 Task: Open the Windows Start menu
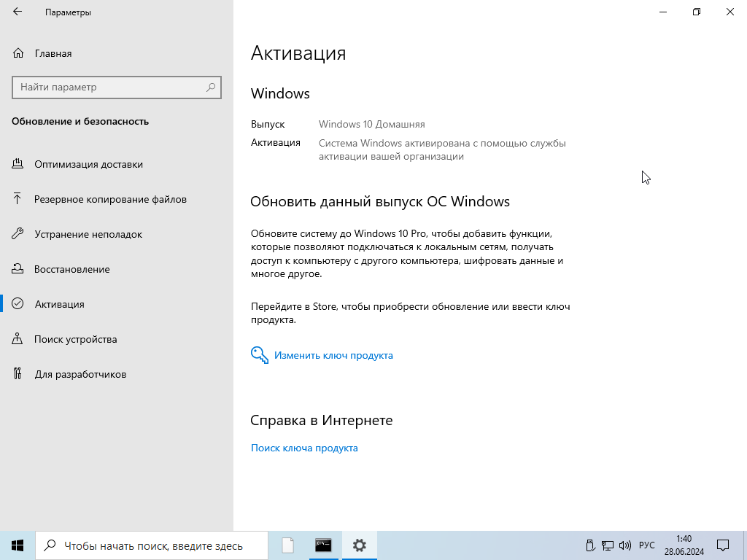click(18, 545)
